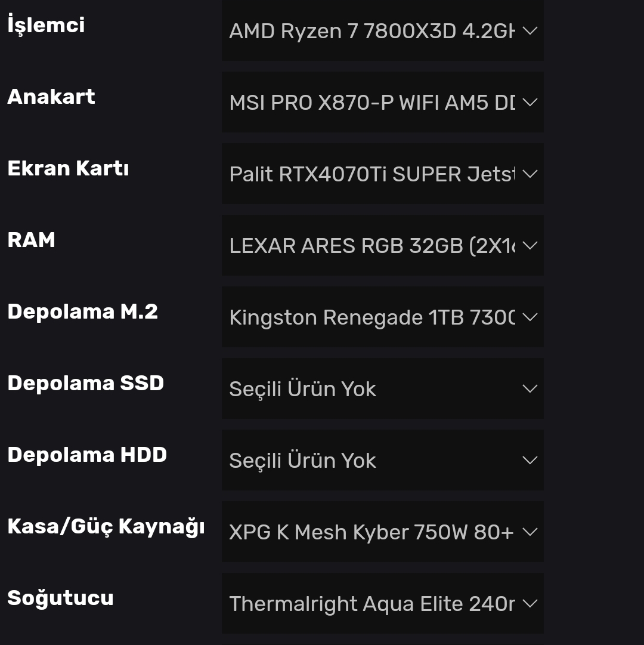Click the arrow beside XPG K Mesh Kyber

530,532
